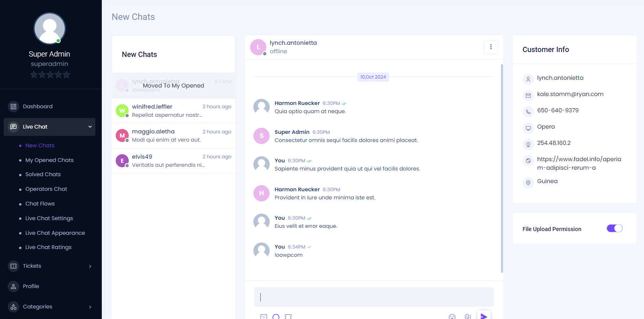Click the Dashboard sidebar icon
The height and width of the screenshot is (319, 644).
pos(13,107)
